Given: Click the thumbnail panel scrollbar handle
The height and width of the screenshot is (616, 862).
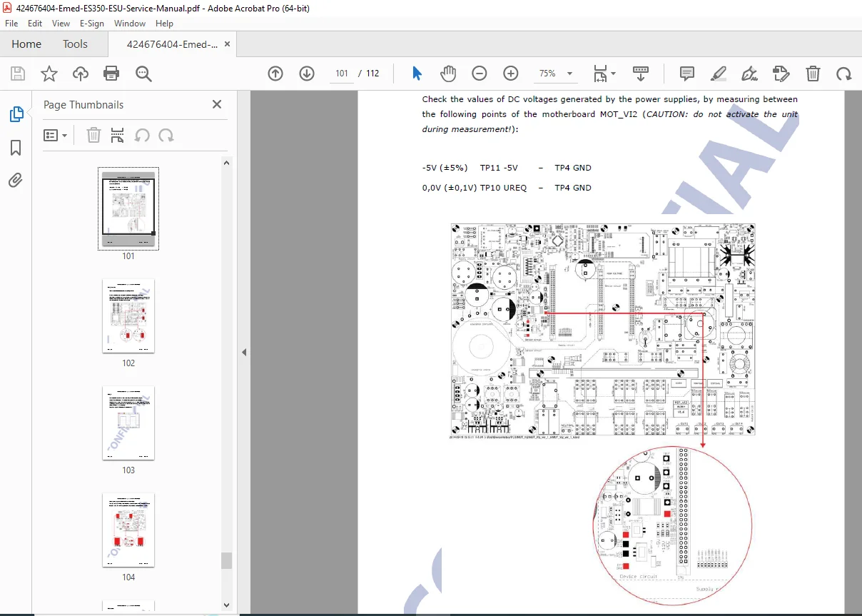Looking at the screenshot, I should (227, 560).
